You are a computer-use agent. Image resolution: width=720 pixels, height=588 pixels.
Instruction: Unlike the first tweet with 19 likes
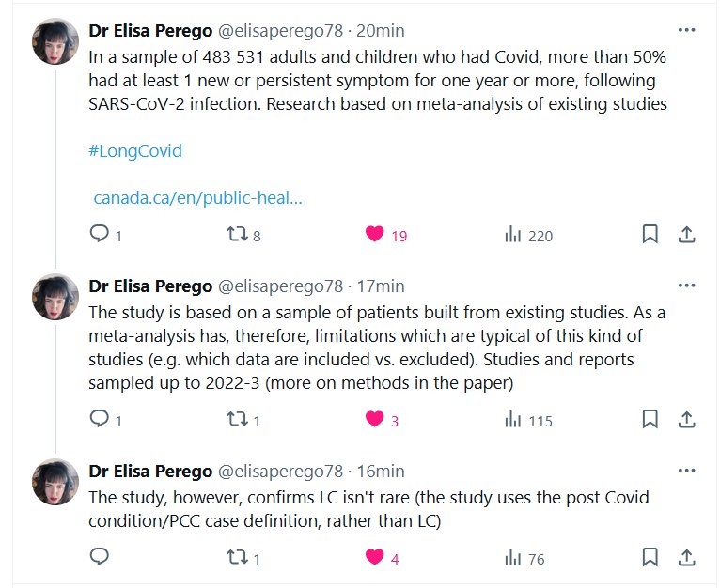click(374, 235)
